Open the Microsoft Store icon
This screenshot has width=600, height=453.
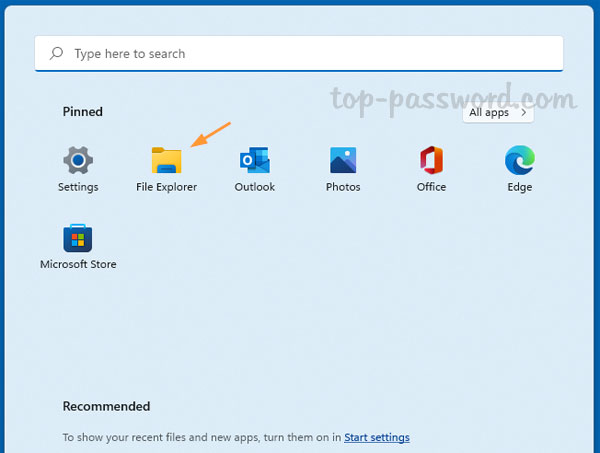[78, 238]
